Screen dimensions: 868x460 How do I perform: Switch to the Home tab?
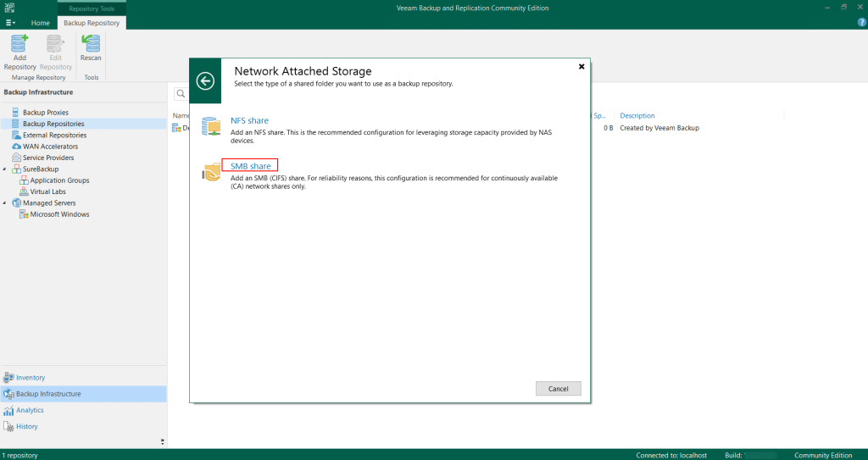(41, 23)
